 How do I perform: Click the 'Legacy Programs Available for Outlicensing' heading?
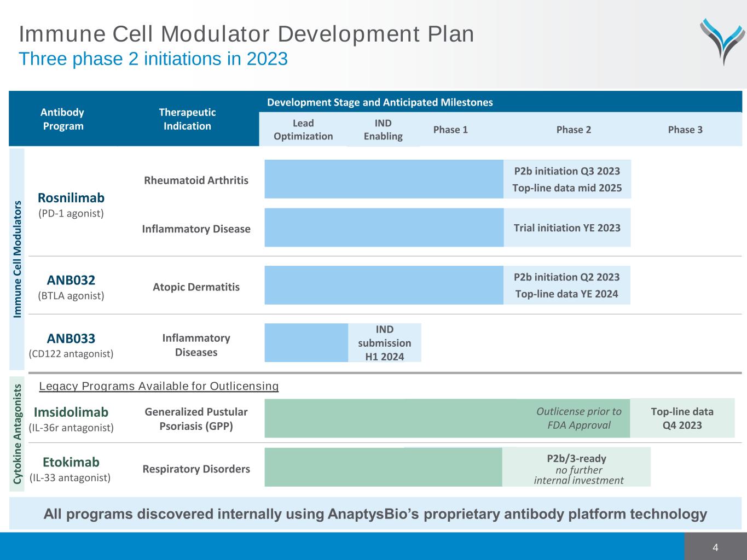[x=159, y=387]
